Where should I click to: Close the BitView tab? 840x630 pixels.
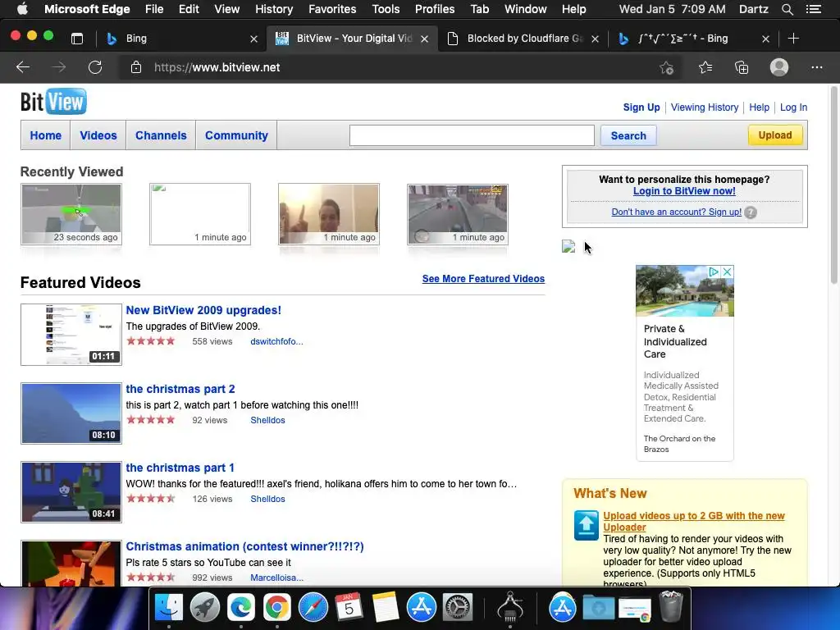pos(424,39)
